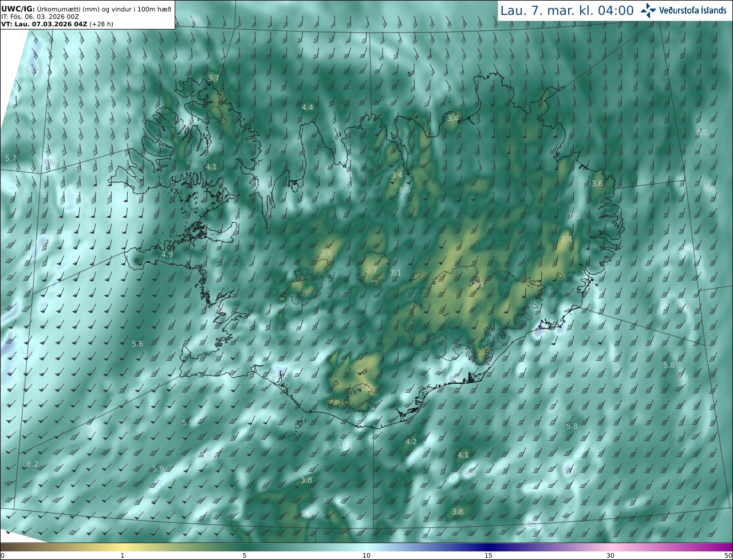This screenshot has height=560, width=733.
Task: Click the 30 tick on the colour scale
Action: tap(610, 555)
